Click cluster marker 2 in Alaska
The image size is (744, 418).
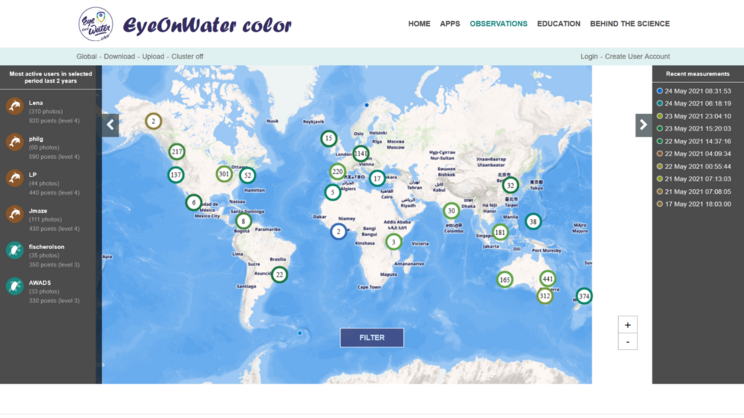(153, 121)
